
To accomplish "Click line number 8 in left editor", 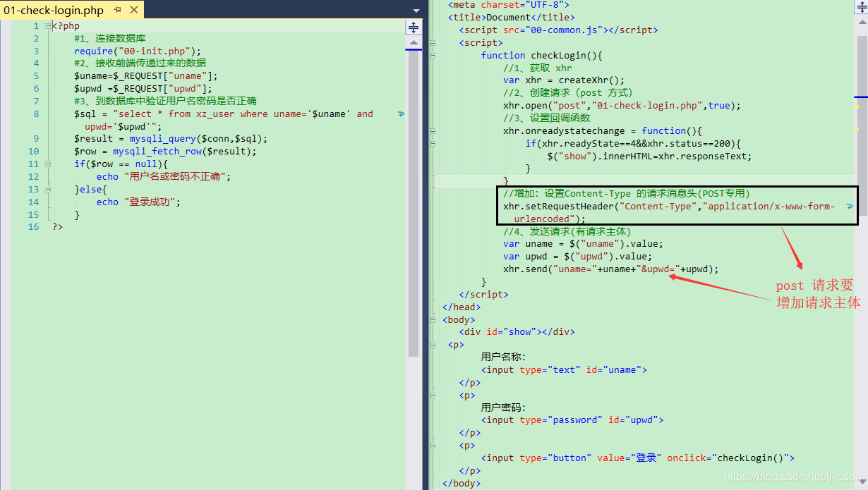I will pos(37,114).
